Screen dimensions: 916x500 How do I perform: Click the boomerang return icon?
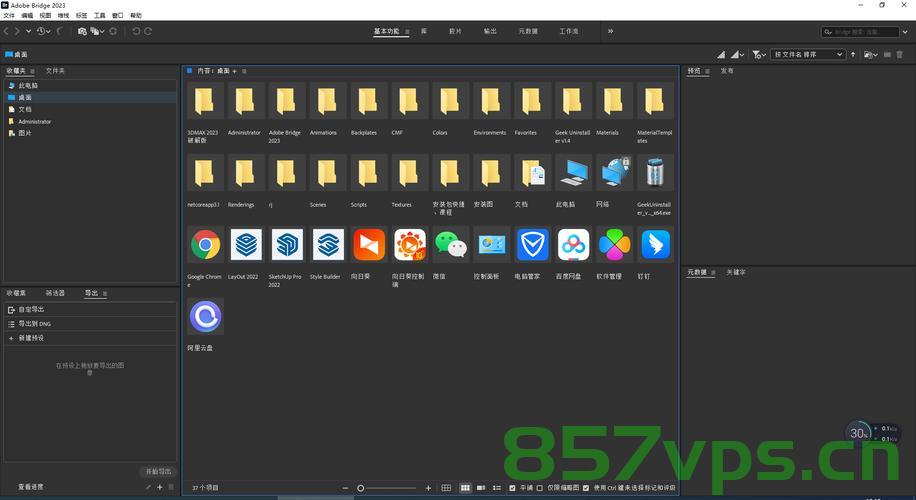point(60,31)
